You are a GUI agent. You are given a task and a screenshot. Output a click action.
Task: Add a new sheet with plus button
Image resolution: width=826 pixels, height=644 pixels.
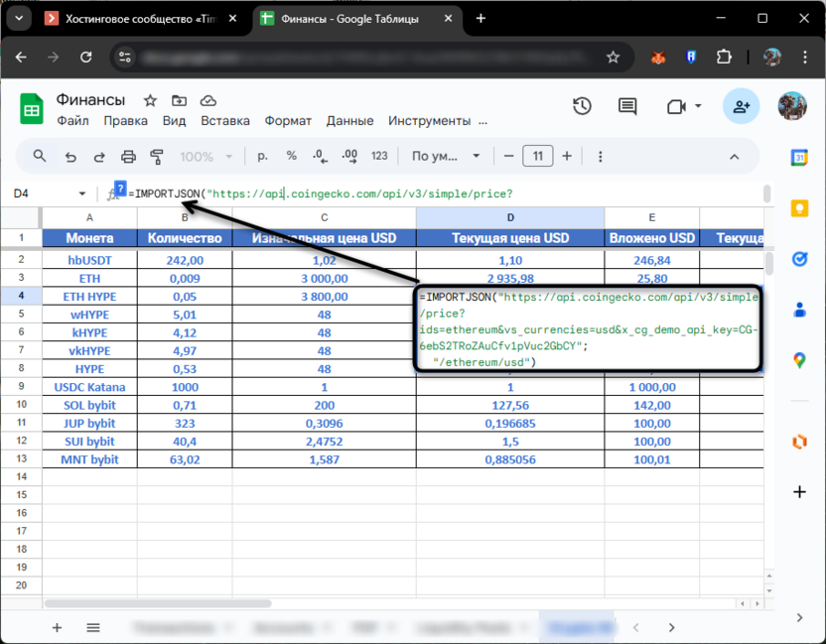click(57, 627)
